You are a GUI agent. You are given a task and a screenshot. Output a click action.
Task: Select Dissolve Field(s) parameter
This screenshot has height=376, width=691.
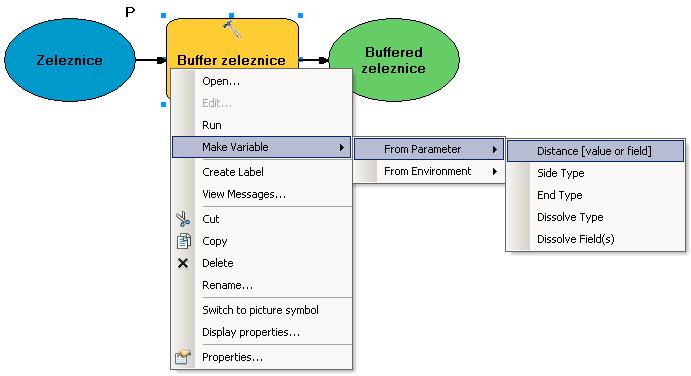595,239
